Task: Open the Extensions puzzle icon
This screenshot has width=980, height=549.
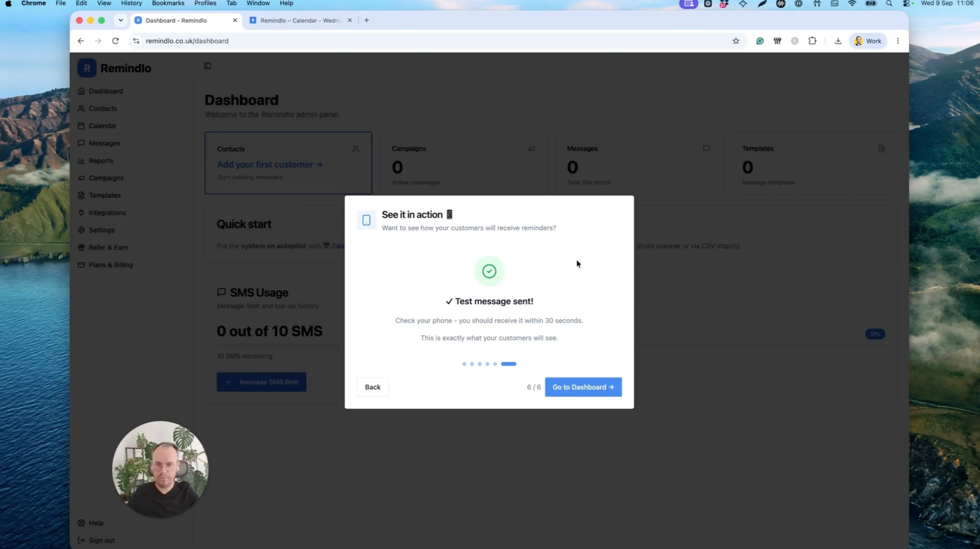Action: (812, 41)
